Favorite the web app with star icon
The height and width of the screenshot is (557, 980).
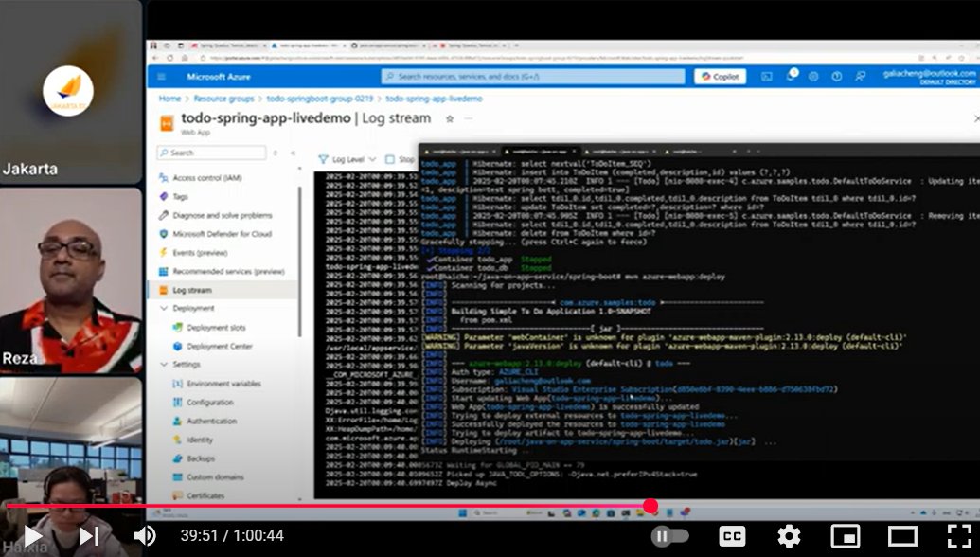pyautogui.click(x=450, y=118)
